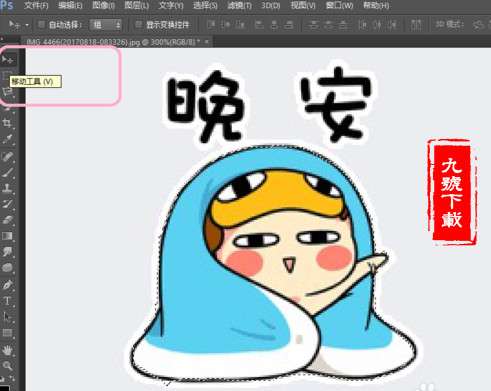The width and height of the screenshot is (491, 391).
Task: Open the 帮助(H) menu
Action: pyautogui.click(x=376, y=6)
